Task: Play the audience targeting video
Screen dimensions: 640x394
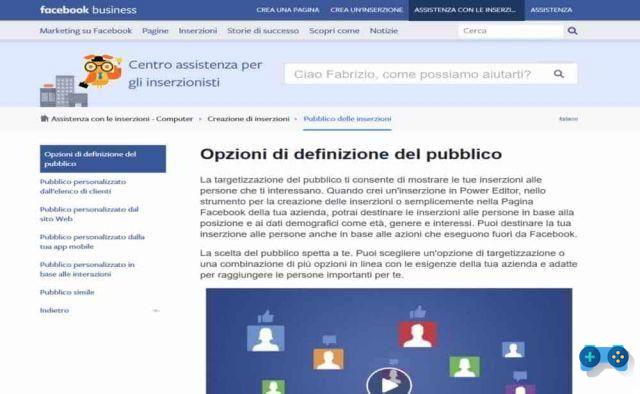Action: pos(389,383)
